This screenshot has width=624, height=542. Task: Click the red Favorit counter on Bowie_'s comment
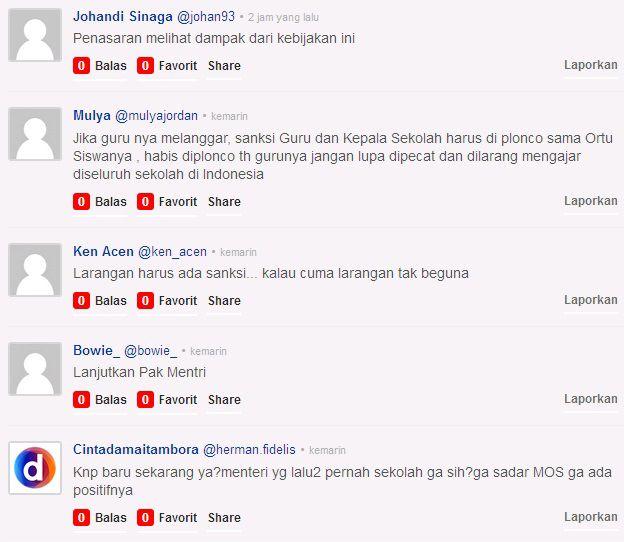145,400
